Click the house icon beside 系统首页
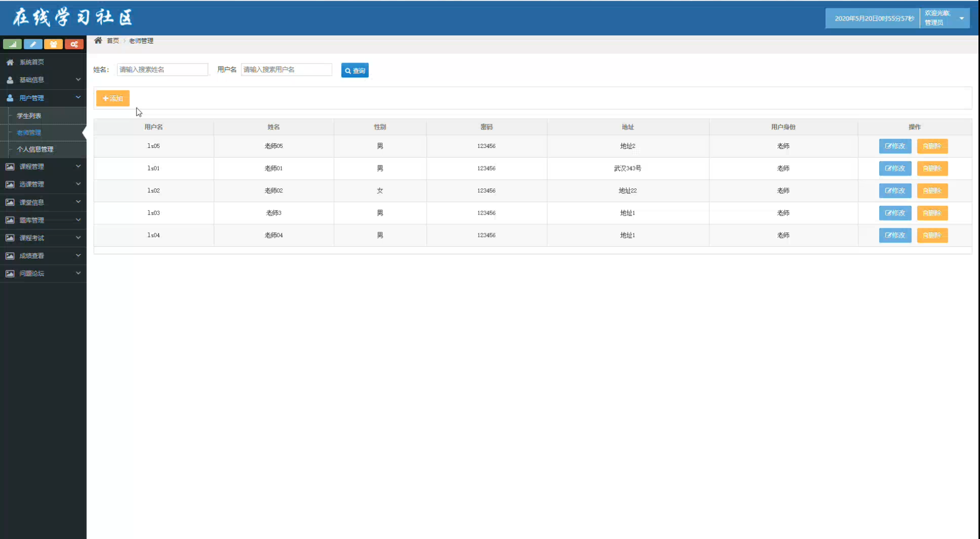The image size is (980, 539). click(x=10, y=62)
